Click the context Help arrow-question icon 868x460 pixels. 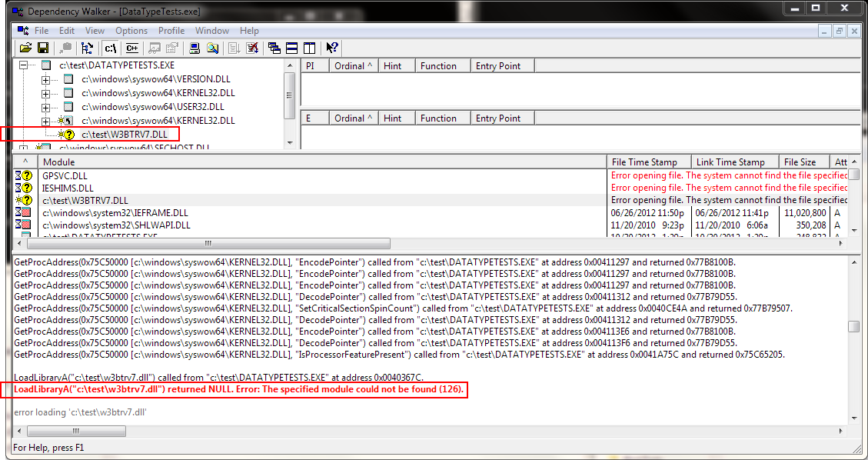[x=332, y=48]
